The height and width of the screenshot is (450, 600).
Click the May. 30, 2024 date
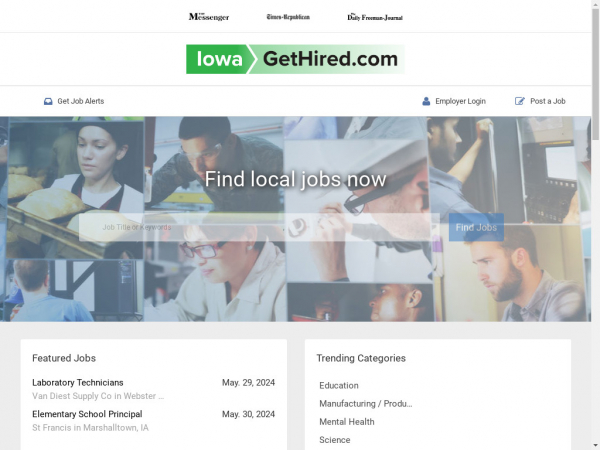point(248,414)
